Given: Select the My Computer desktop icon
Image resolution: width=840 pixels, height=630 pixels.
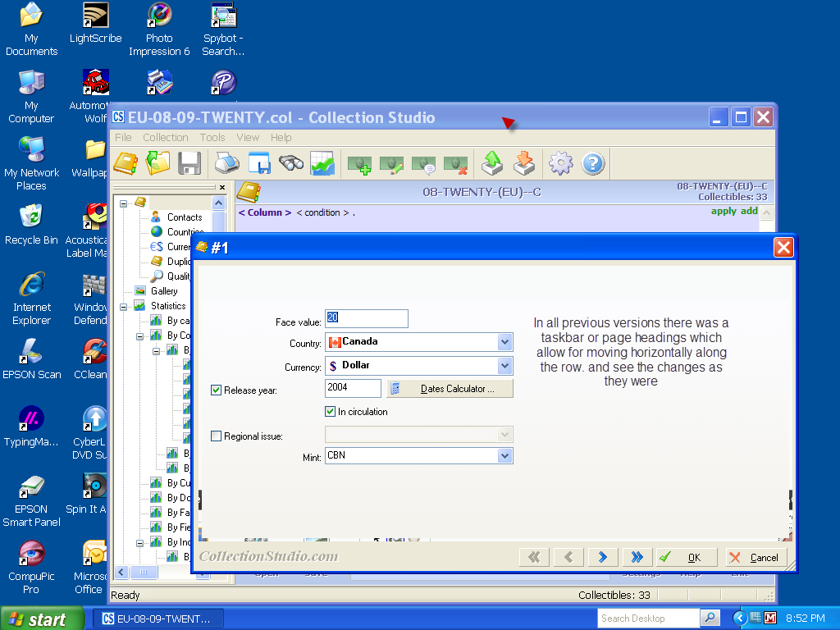Looking at the screenshot, I should (31, 97).
